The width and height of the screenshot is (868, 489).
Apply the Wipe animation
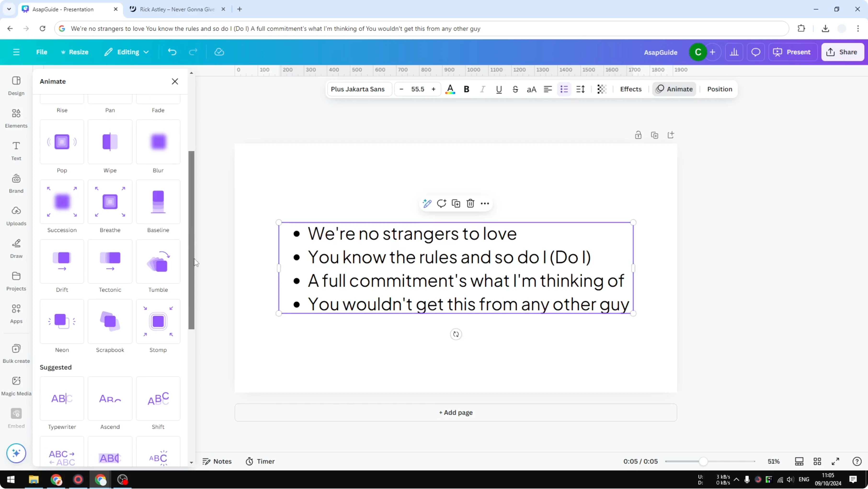tap(110, 142)
